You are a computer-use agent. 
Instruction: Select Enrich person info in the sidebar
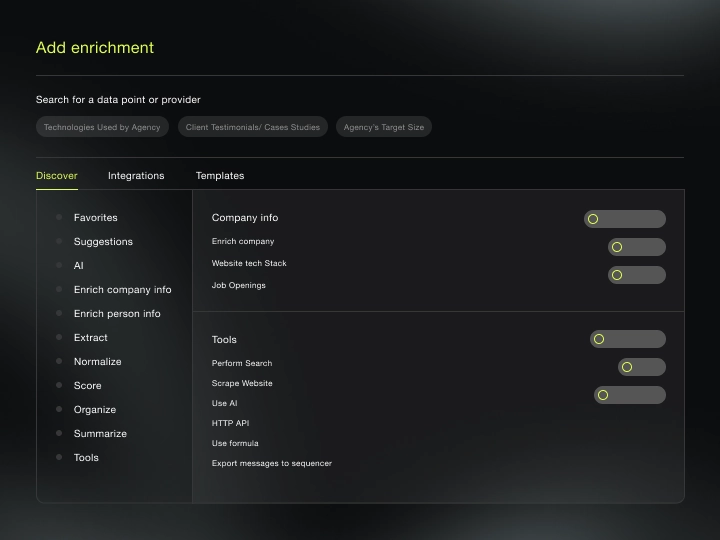click(x=117, y=314)
